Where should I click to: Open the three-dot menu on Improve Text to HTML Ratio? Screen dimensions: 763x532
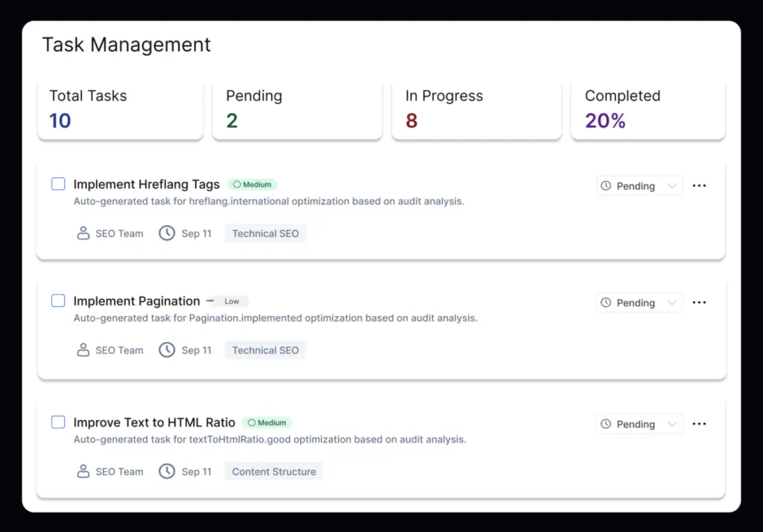[x=699, y=423]
